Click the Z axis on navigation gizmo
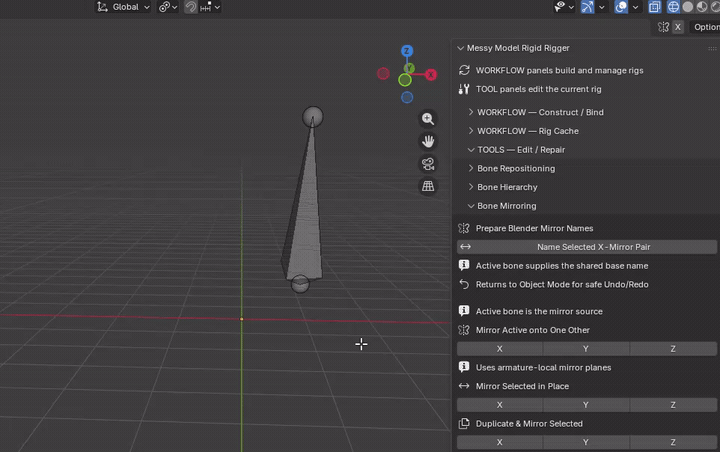 [407, 51]
